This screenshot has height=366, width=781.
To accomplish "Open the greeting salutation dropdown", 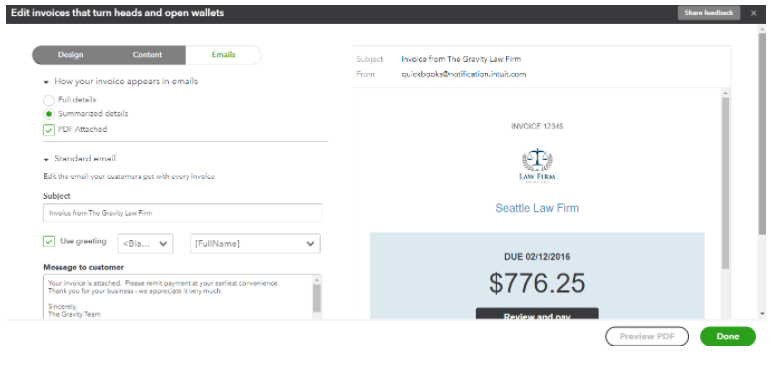I will 145,244.
